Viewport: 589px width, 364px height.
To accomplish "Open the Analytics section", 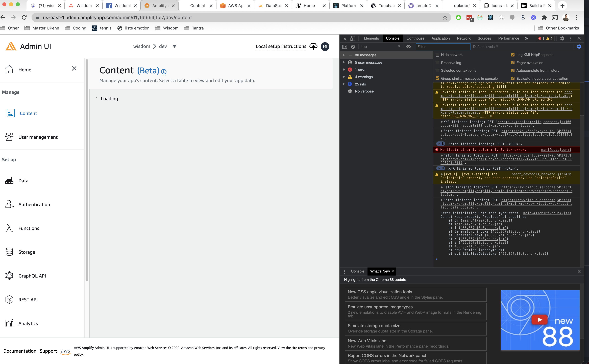I will (28, 323).
